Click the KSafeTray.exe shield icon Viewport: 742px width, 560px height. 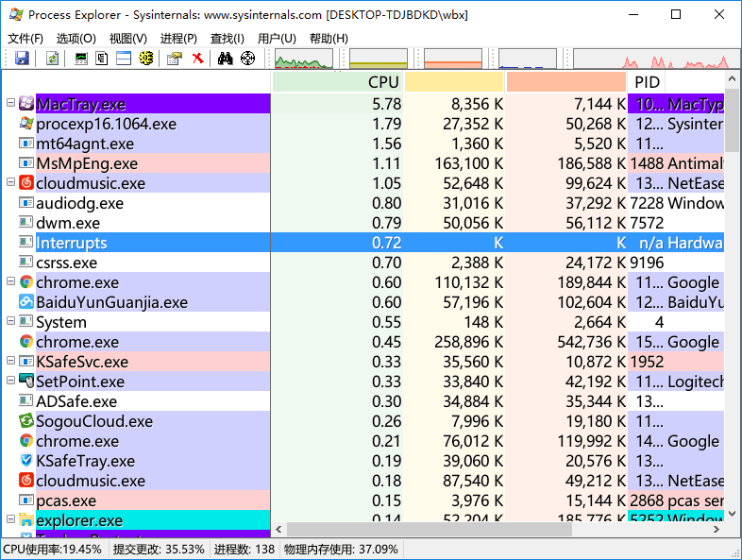tap(26, 461)
